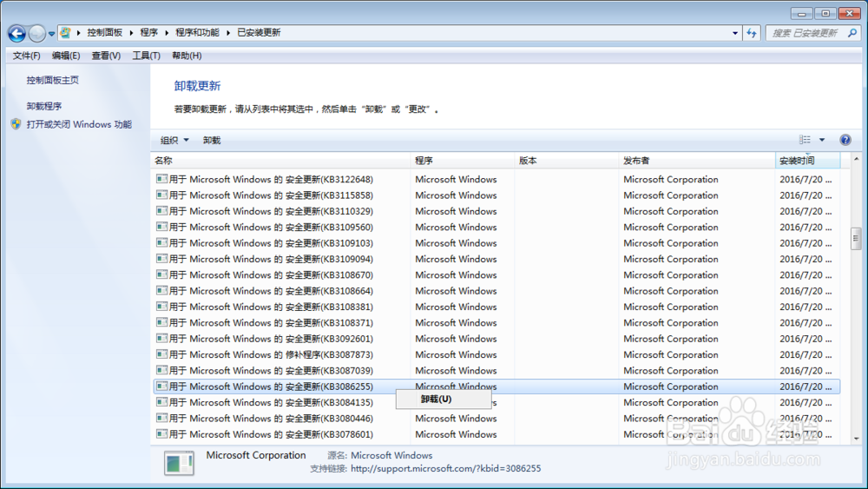Click the icon of update KB3087039

point(161,370)
